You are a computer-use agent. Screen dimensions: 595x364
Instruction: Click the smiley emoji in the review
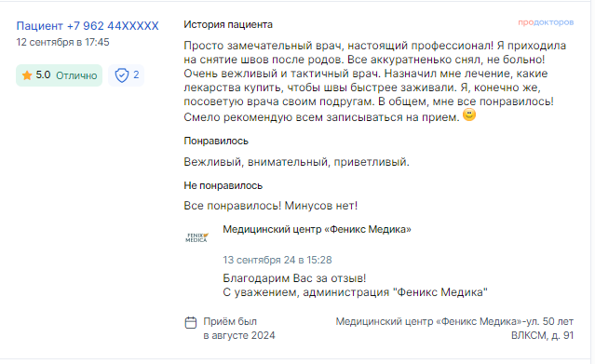click(x=469, y=115)
